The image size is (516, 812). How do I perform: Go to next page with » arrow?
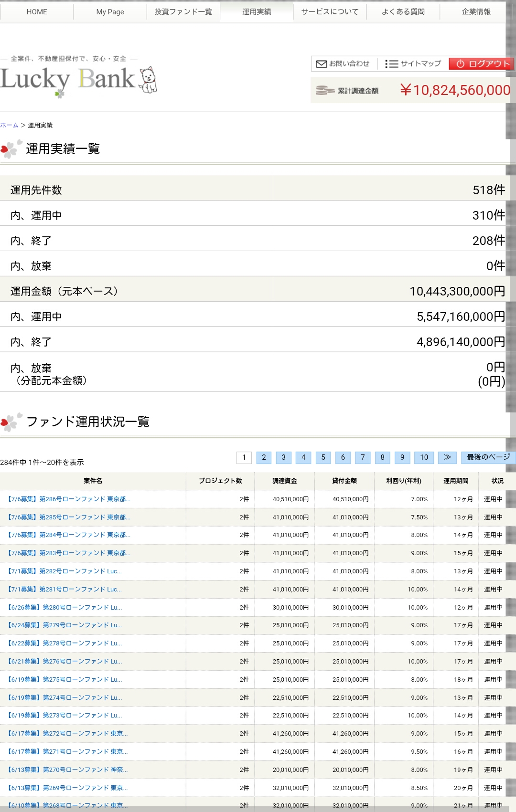tap(447, 457)
